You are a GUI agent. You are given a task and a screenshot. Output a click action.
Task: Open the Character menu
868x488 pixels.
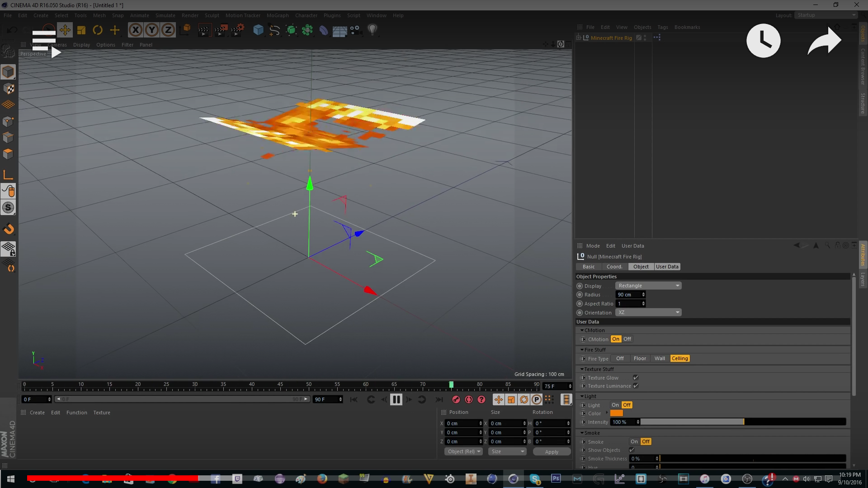(x=306, y=15)
